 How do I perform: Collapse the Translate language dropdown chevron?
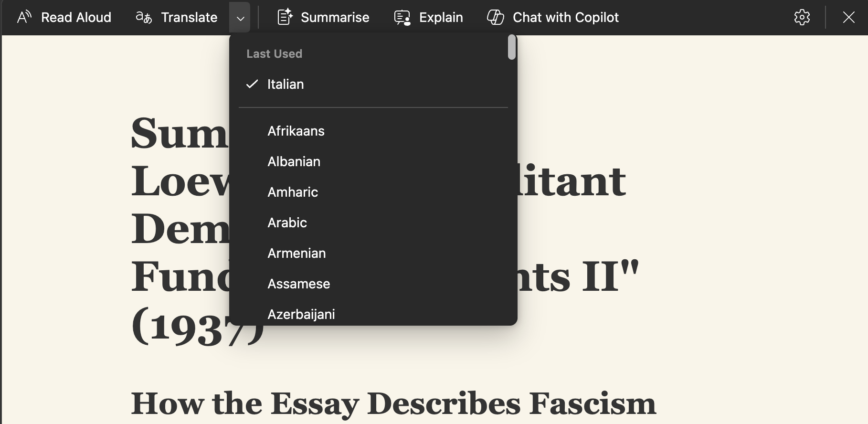pyautogui.click(x=240, y=18)
